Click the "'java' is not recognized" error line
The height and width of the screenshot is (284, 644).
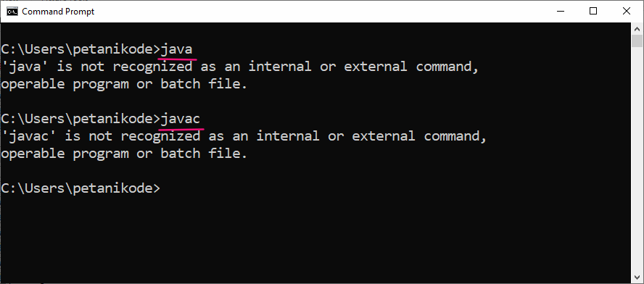pyautogui.click(x=240, y=67)
